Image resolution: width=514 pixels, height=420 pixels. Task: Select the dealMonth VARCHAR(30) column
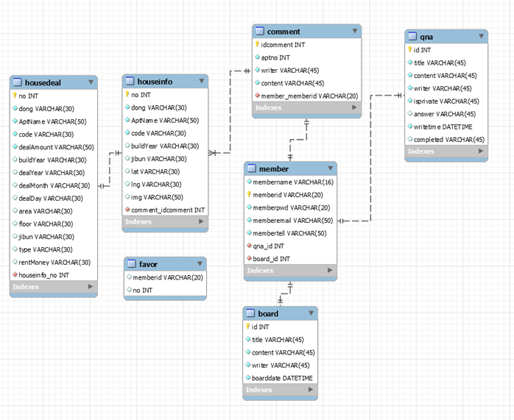click(x=54, y=185)
